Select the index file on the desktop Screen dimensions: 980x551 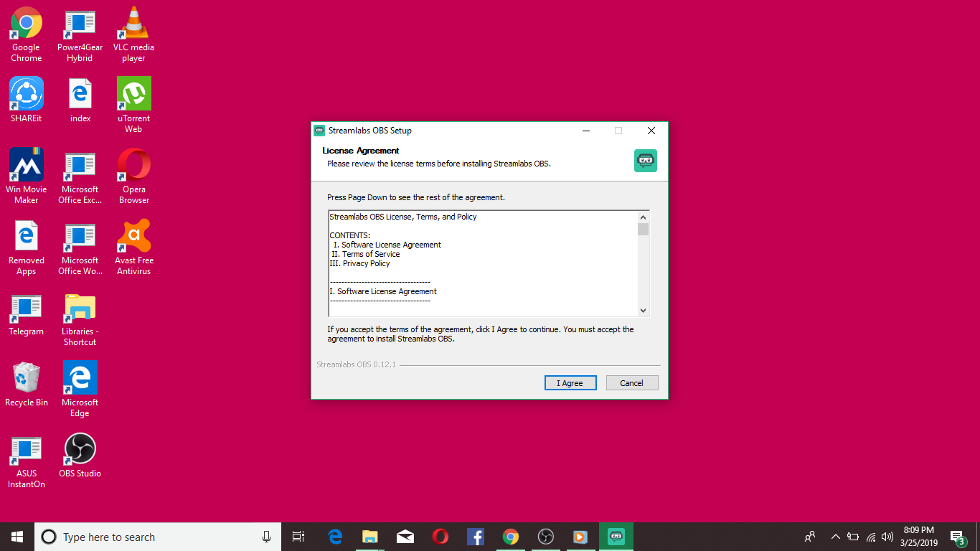tap(80, 100)
